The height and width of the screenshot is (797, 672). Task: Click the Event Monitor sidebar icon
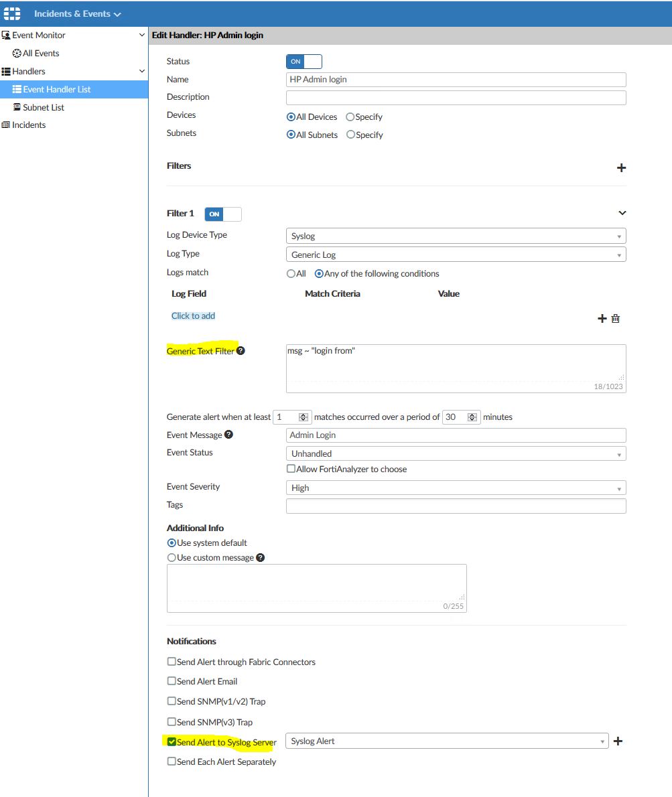point(5,35)
